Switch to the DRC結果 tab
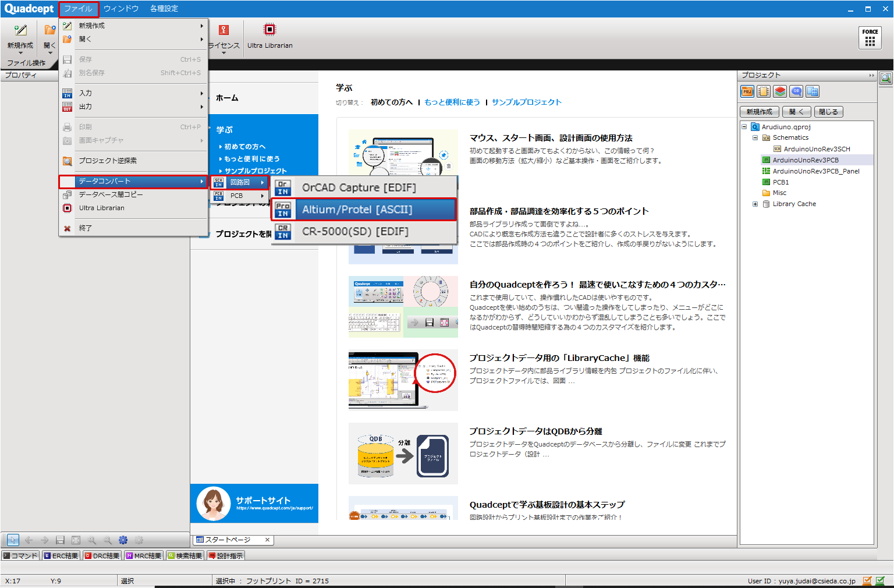 click(x=102, y=556)
